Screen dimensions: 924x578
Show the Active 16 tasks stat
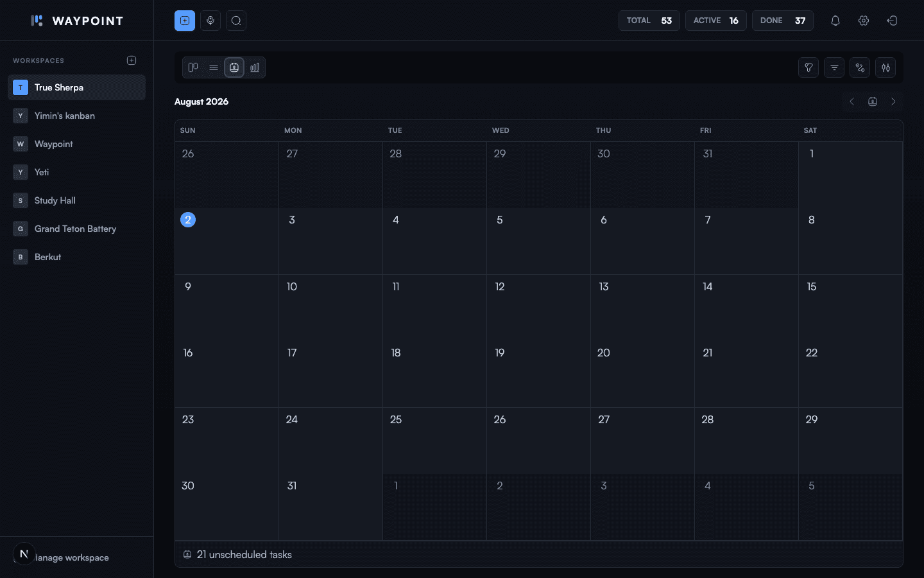[x=715, y=21]
